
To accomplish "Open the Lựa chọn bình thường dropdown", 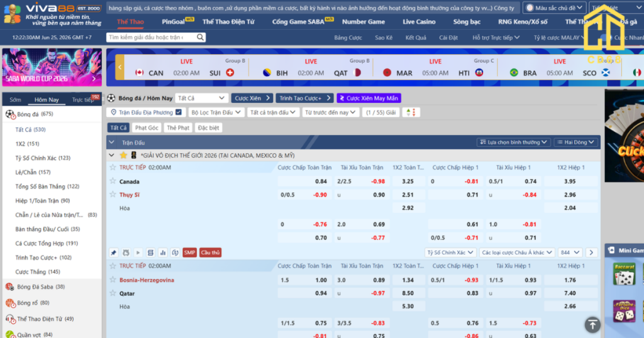I will coord(513,143).
